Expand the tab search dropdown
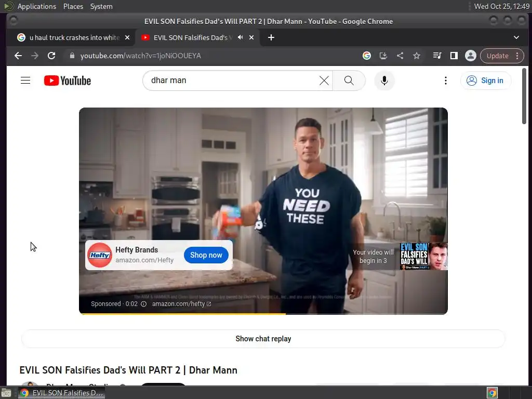Screen dimensions: 532x399 [x=516, y=37]
